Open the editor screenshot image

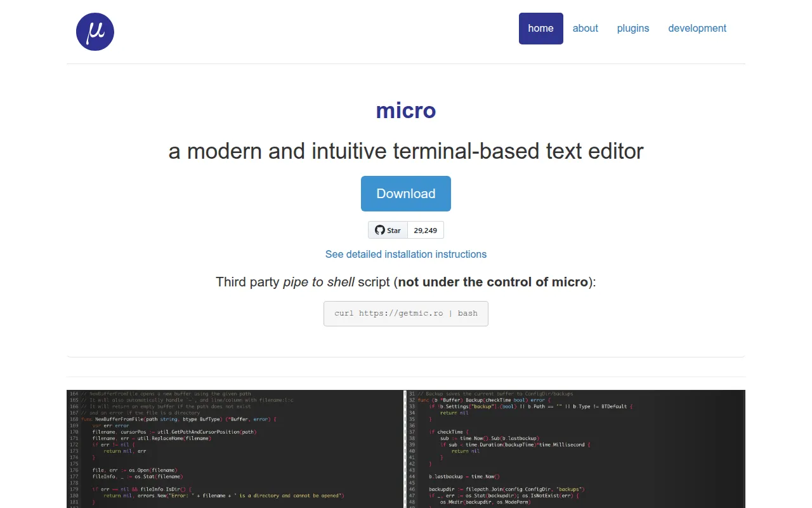pyautogui.click(x=406, y=449)
